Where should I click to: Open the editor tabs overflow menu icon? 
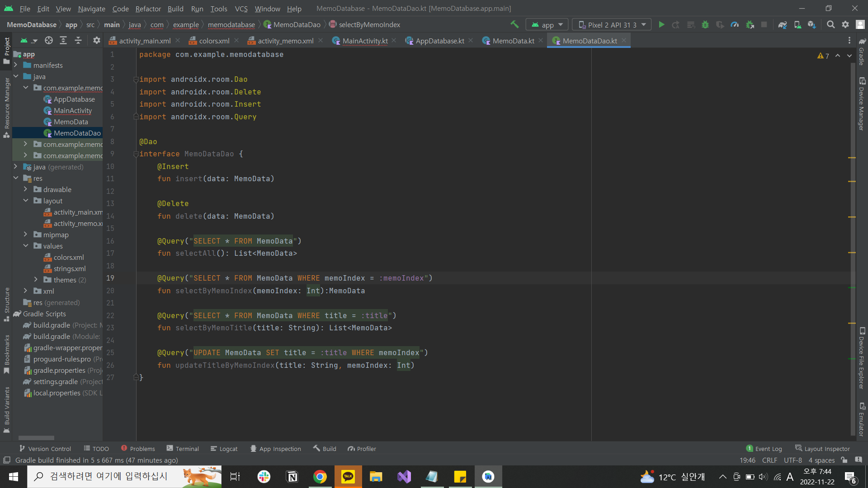coord(849,41)
